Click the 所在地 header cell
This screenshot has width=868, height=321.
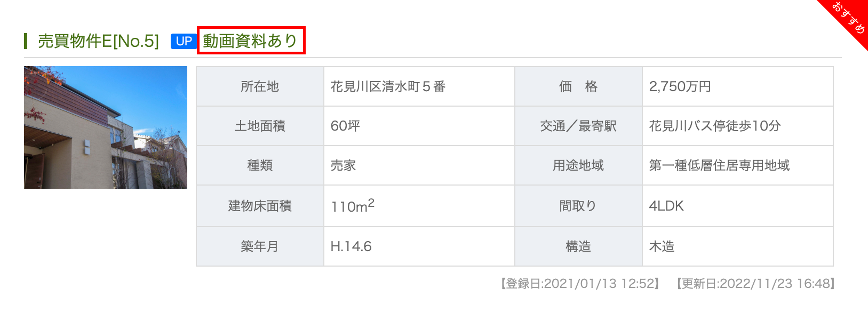(x=260, y=86)
